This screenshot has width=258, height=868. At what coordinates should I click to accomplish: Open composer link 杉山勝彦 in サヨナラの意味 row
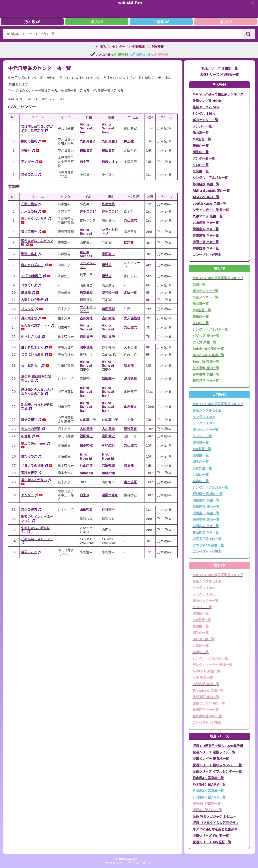tap(86, 466)
